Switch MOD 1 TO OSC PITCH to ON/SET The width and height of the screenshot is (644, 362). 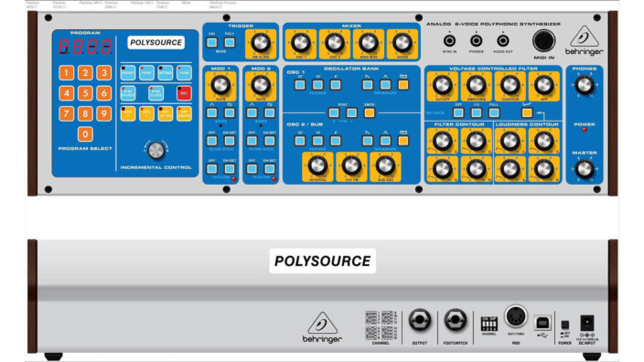(x=230, y=141)
